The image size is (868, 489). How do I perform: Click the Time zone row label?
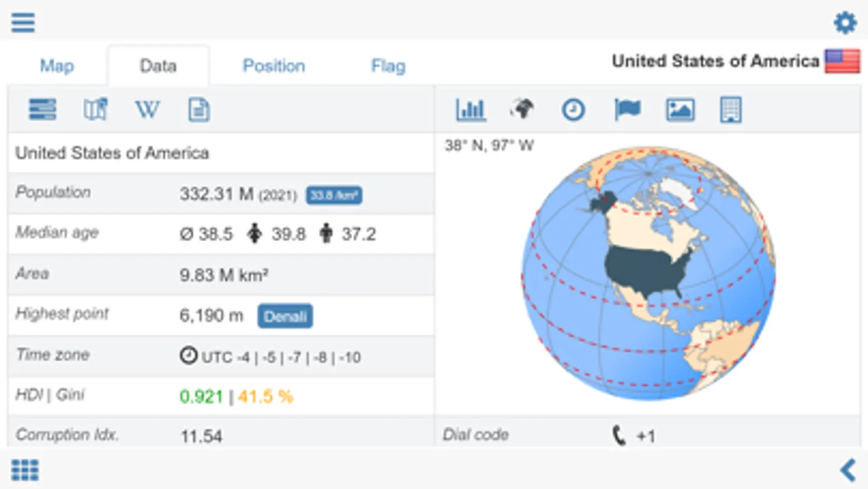point(53,354)
